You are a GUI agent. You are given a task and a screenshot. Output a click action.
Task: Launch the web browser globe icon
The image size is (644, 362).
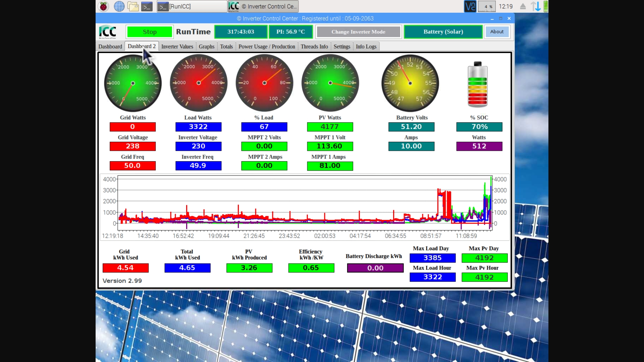(119, 6)
